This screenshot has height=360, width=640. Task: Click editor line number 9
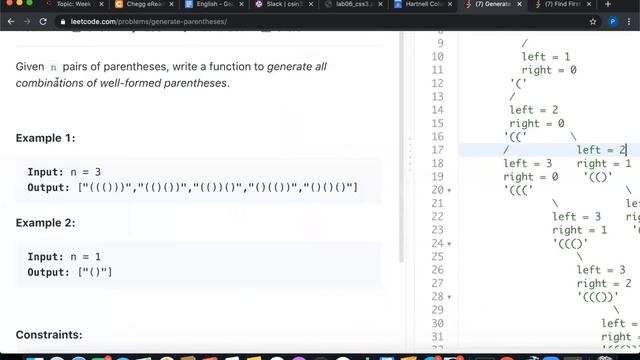click(440, 43)
